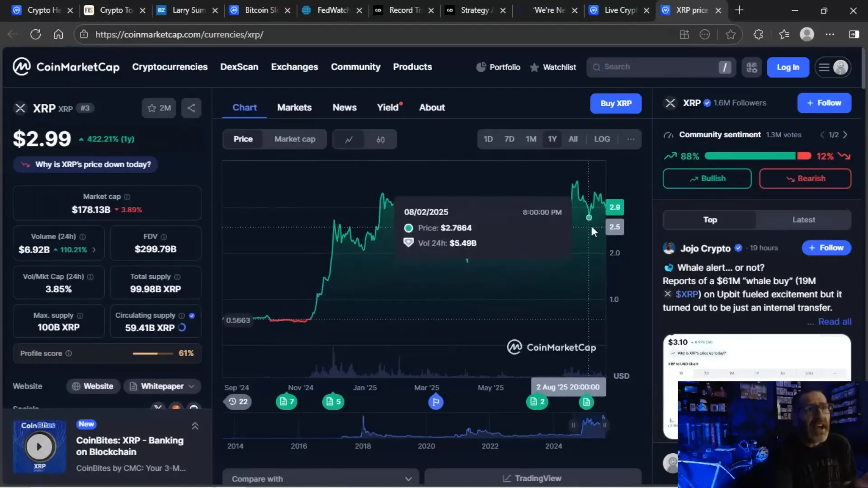Expand Volume (24h) details arrow
The image size is (868, 488).
94,249
